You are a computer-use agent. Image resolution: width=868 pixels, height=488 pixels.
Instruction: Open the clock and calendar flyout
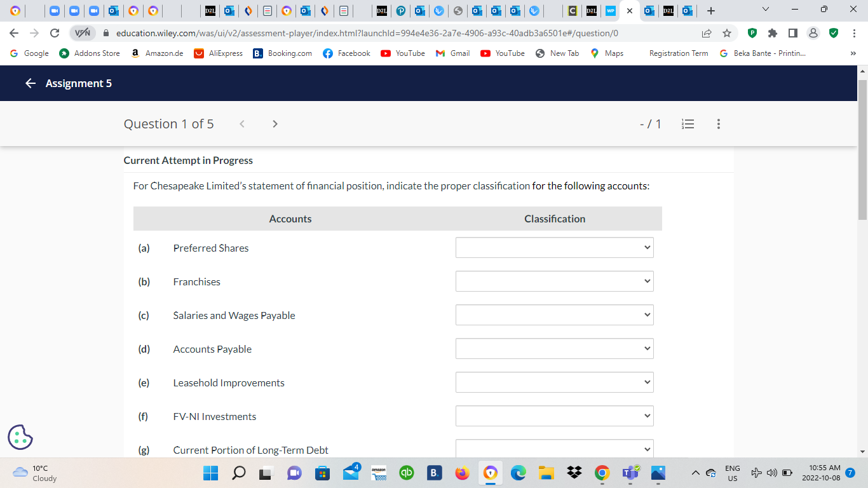coord(821,473)
